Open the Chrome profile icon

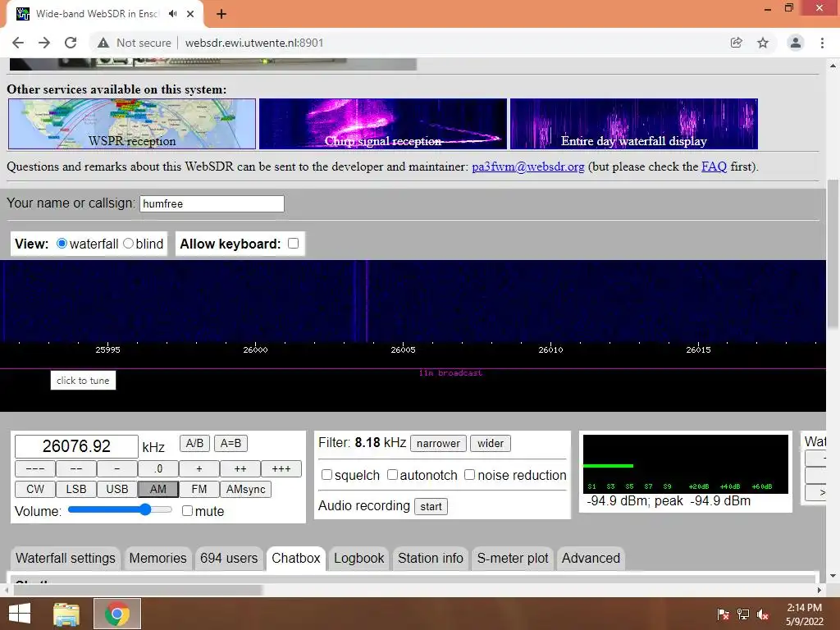(x=796, y=43)
